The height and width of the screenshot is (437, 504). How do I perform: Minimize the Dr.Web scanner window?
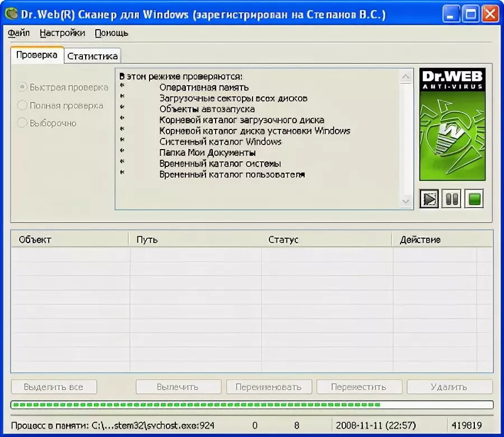(451, 14)
